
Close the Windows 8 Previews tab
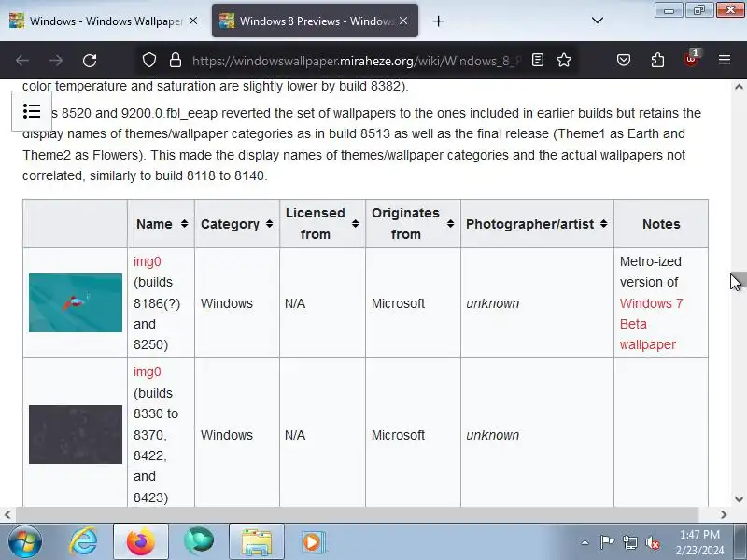tap(403, 21)
